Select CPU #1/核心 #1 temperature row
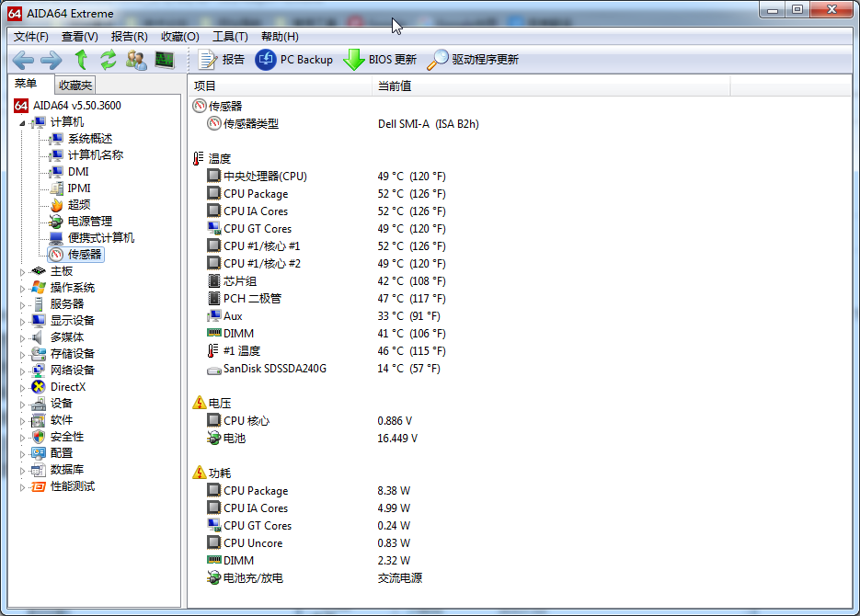 pos(519,246)
